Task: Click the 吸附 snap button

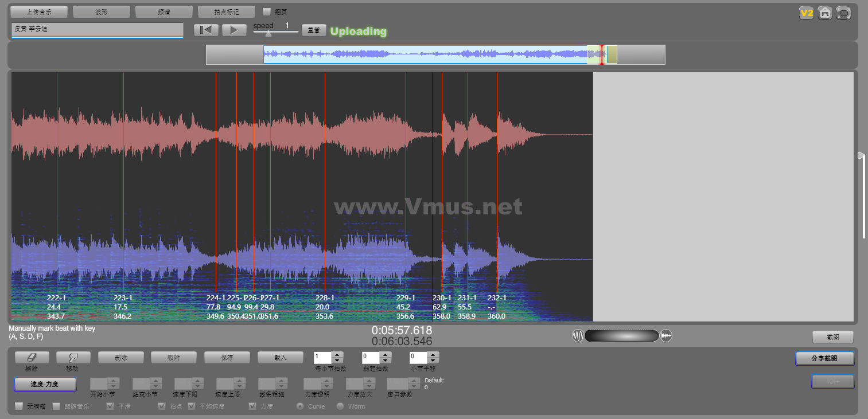Action: click(174, 357)
